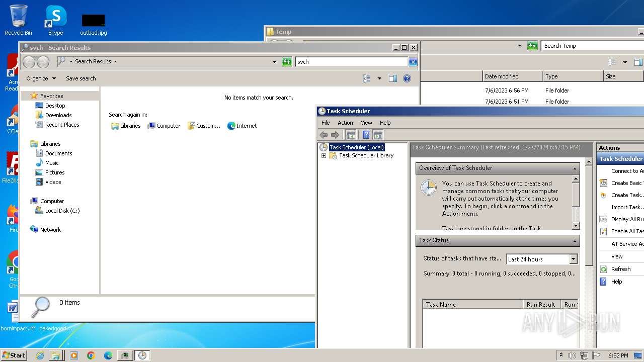Toggle the console tree icon in Task Scheduler toolbar

[351, 135]
